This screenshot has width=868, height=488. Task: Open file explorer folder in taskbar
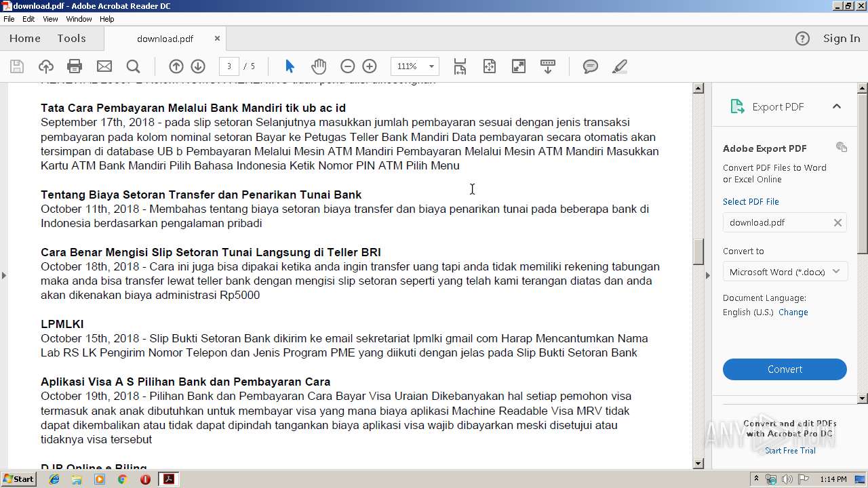pos(77,479)
